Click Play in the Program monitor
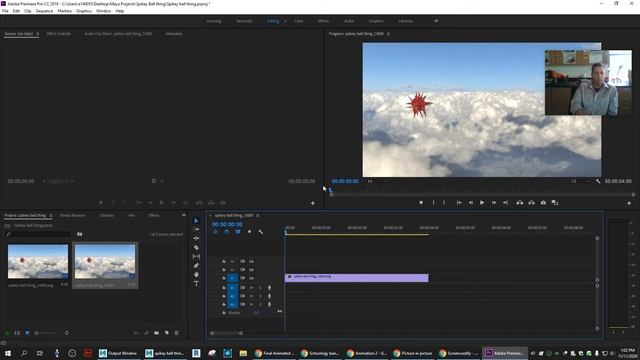This screenshot has width=640, height=360. coord(482,202)
